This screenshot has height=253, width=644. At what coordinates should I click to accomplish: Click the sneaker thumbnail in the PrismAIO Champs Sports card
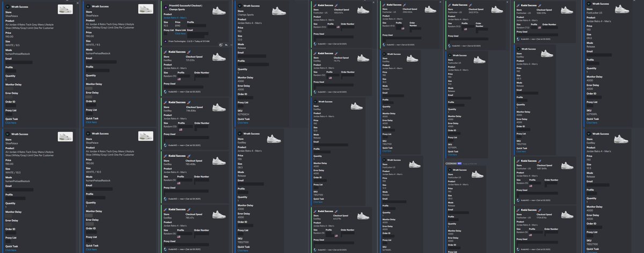click(x=218, y=11)
